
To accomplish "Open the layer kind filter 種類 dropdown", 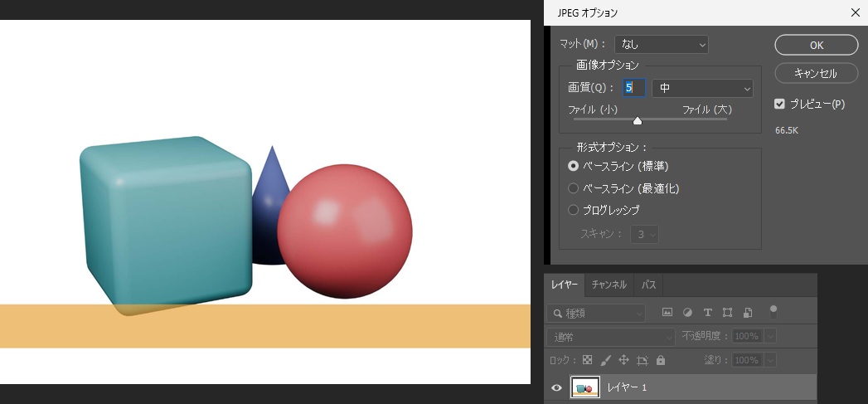I will 595,313.
